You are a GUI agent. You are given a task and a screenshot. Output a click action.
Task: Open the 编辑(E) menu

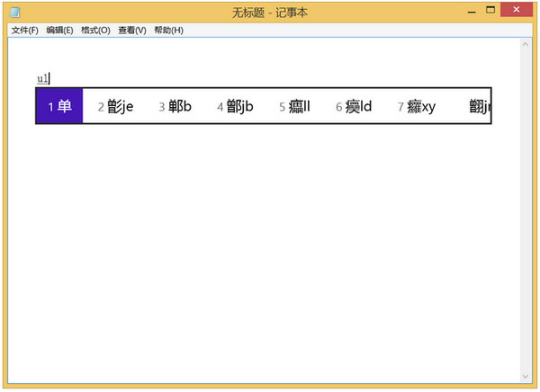tap(60, 30)
